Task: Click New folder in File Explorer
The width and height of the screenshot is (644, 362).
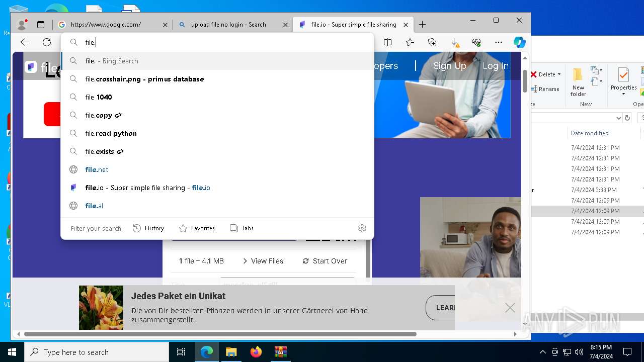Action: [x=578, y=82]
